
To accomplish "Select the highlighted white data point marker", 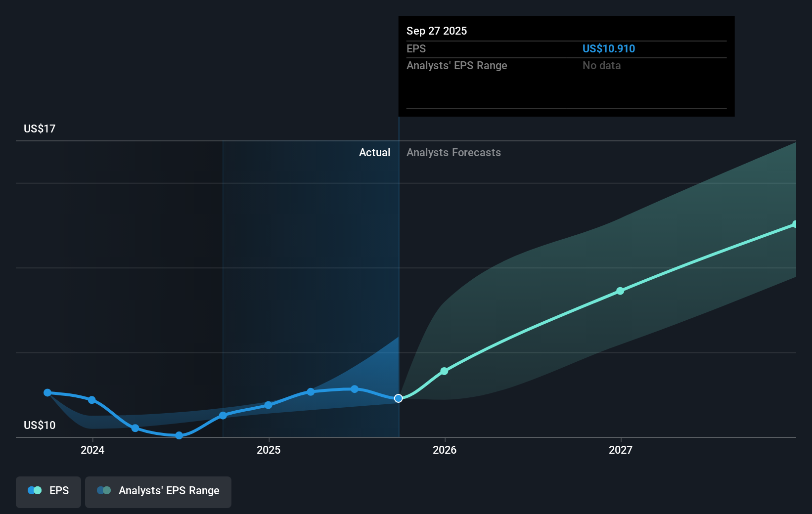I will click(x=398, y=398).
